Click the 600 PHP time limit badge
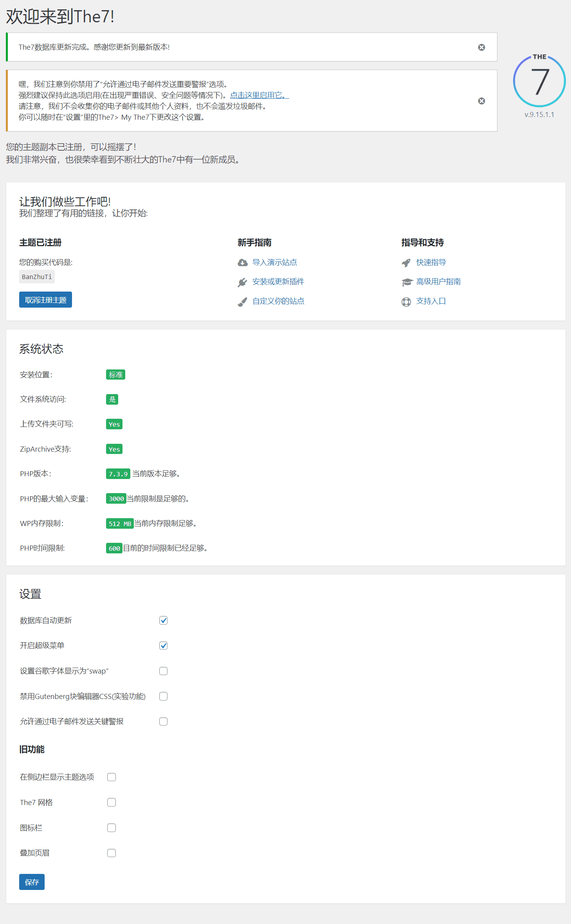 pyautogui.click(x=114, y=548)
